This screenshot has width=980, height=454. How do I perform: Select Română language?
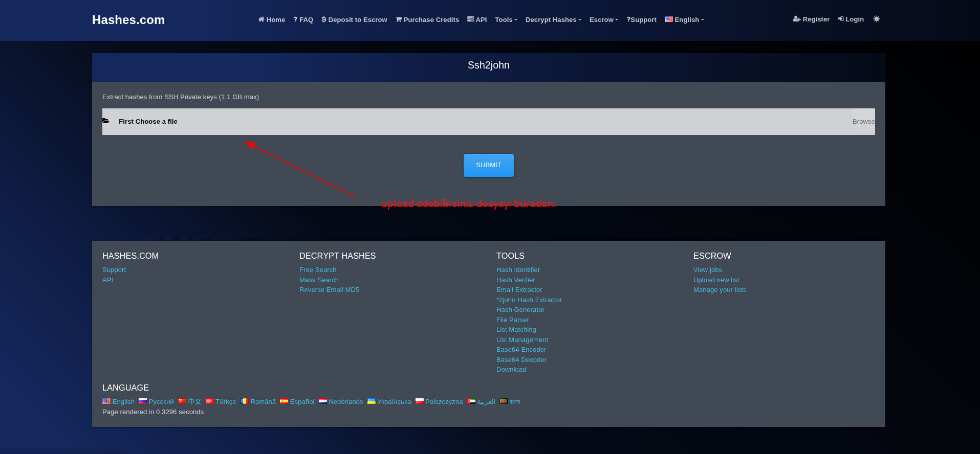click(x=258, y=402)
